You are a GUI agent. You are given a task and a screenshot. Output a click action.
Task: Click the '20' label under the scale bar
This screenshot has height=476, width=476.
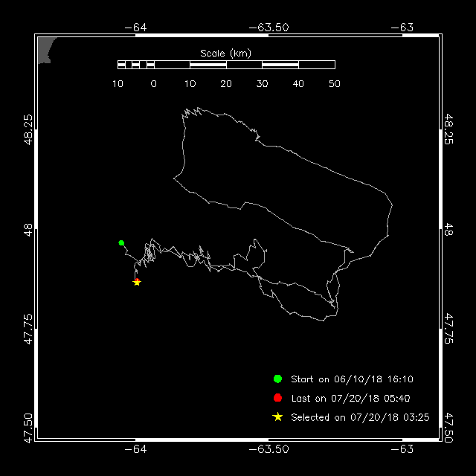tap(226, 84)
